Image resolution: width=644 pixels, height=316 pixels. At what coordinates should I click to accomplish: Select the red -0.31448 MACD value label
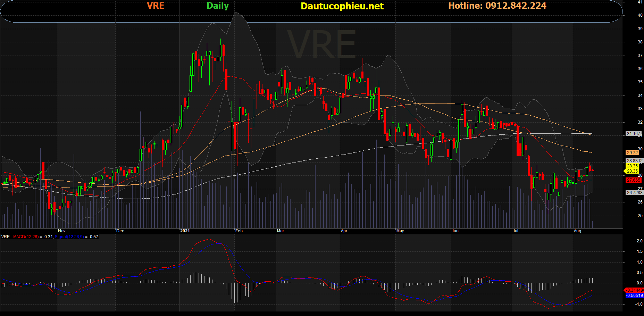635,290
